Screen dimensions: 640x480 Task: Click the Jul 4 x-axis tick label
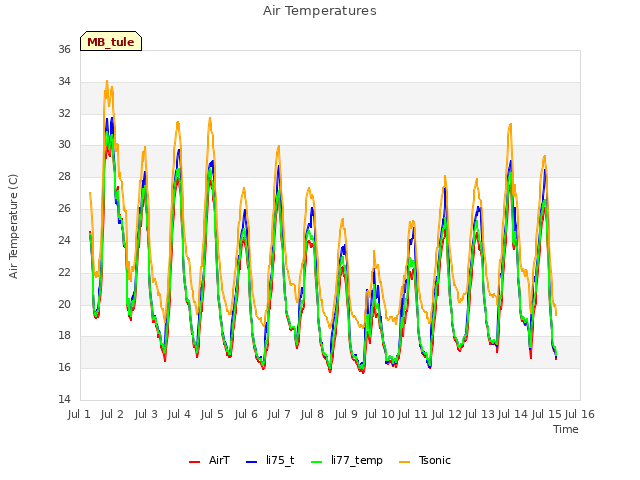click(179, 414)
